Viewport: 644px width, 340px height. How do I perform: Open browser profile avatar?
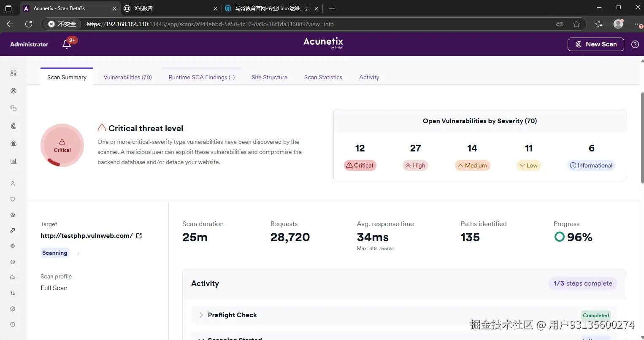(618, 24)
